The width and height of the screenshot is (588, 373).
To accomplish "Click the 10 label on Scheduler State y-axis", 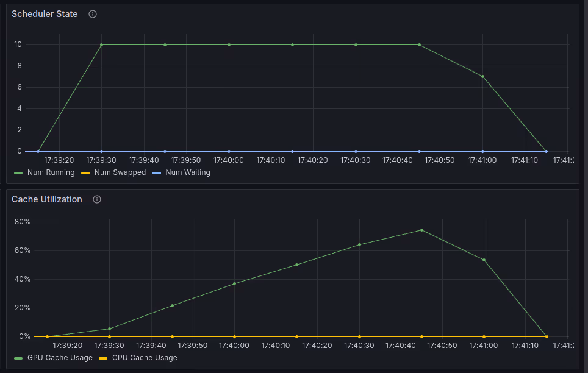I will tap(18, 44).
